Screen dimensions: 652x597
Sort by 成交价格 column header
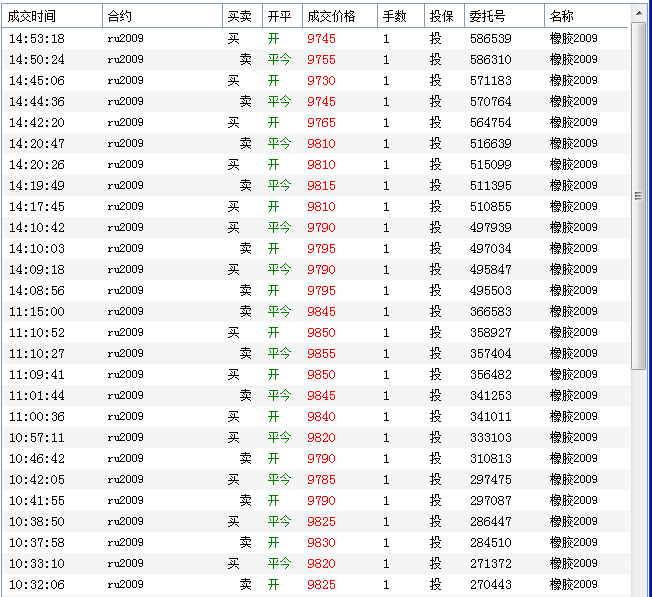[x=340, y=16]
